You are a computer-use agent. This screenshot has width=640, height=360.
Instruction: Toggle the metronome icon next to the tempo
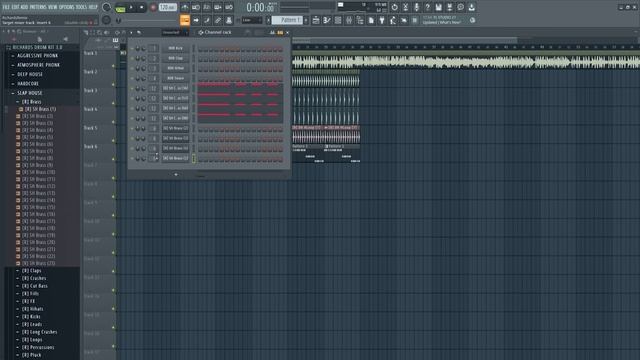click(185, 7)
